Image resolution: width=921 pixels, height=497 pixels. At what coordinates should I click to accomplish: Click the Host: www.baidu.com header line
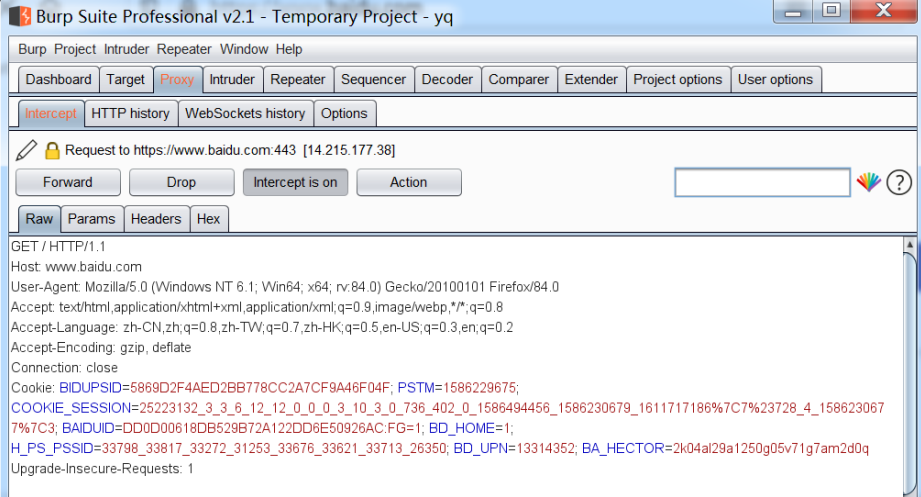[x=76, y=267]
